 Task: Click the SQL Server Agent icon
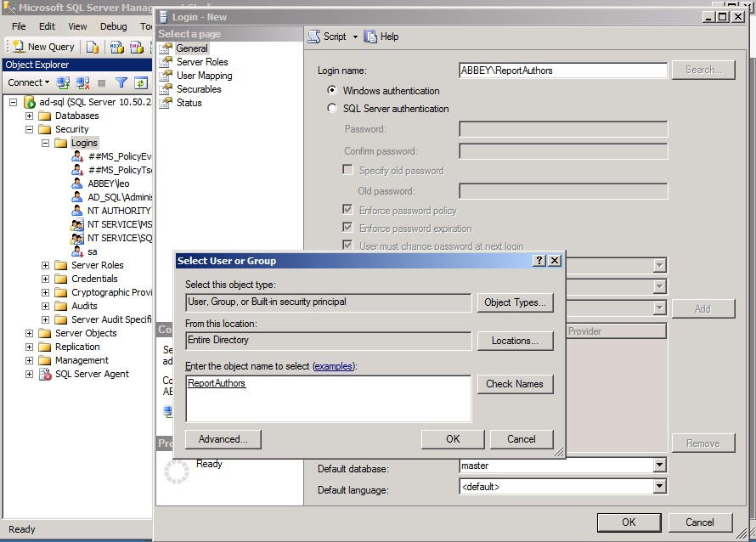[45, 374]
